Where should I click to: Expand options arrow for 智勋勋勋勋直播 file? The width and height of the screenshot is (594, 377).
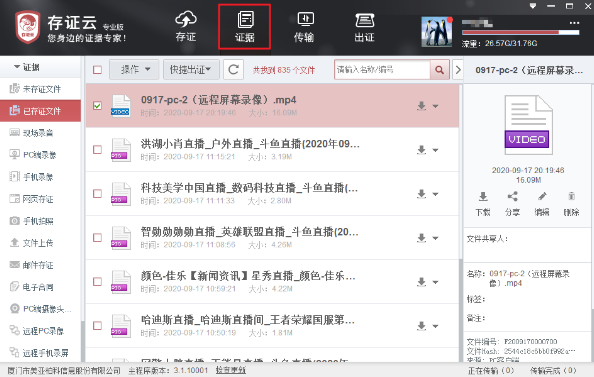[435, 238]
